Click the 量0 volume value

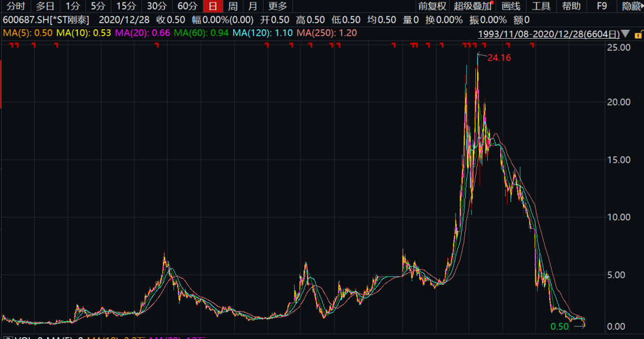click(410, 20)
